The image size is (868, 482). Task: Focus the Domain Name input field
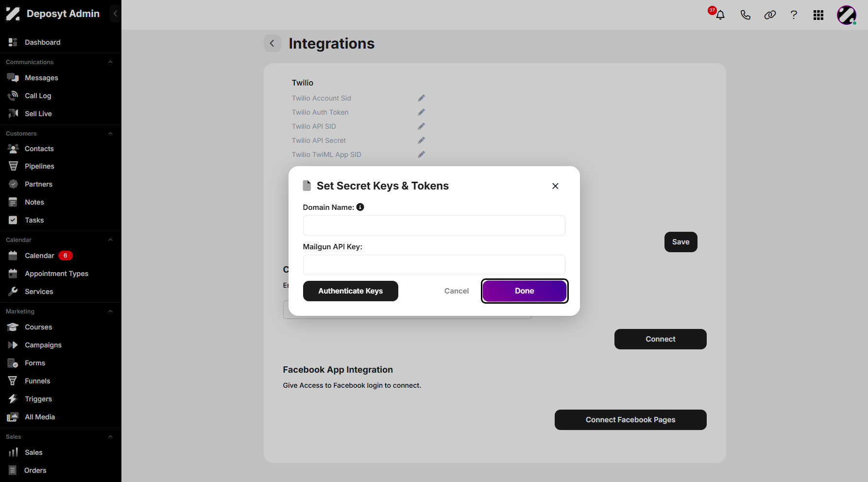tap(434, 225)
